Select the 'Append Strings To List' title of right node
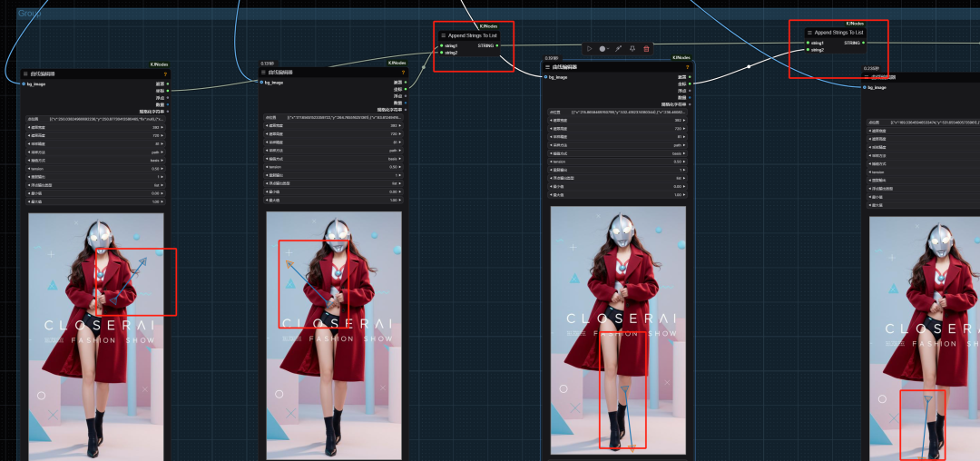The height and width of the screenshot is (461, 980). click(x=838, y=32)
